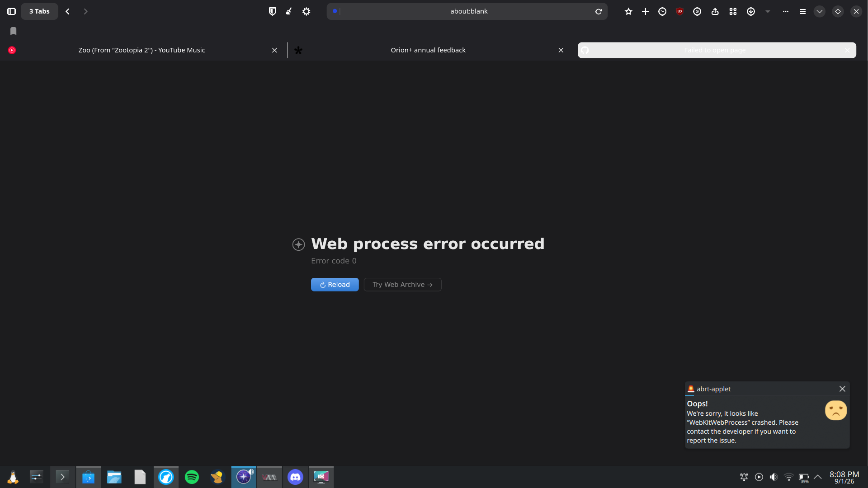Open the hamburger menu
This screenshot has width=868, height=488.
[802, 11]
